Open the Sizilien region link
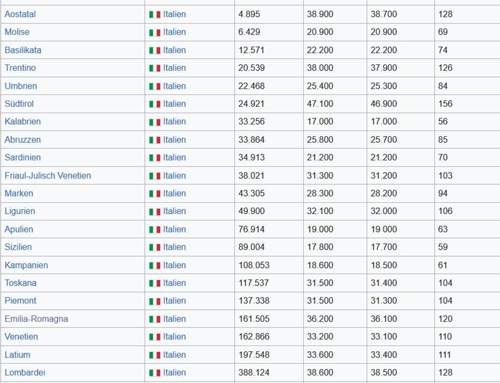Image resolution: width=500 pixels, height=383 pixels. pos(18,247)
